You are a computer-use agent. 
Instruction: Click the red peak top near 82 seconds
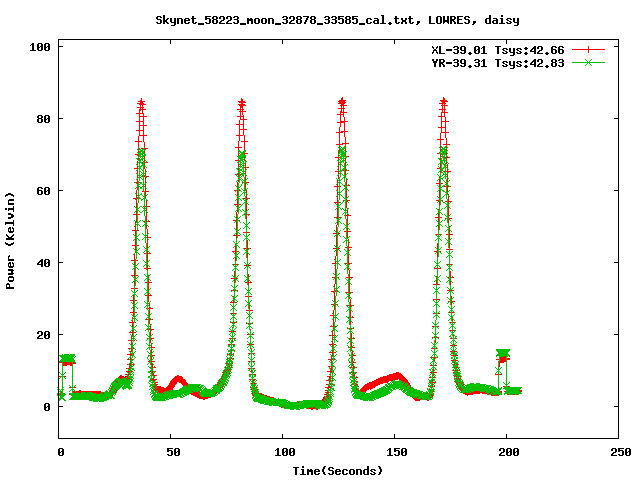click(x=242, y=102)
